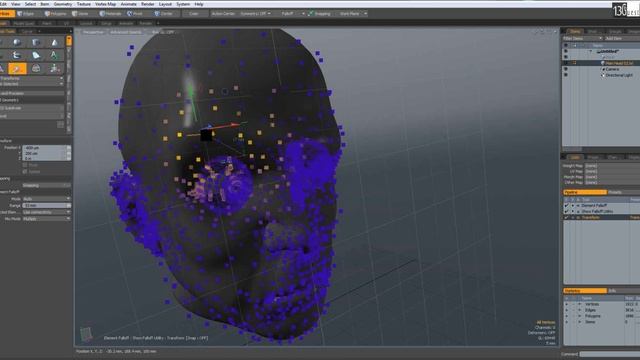The height and width of the screenshot is (360, 640).
Task: Click the orange vertical toolbox tab handle
Action: 69,40
